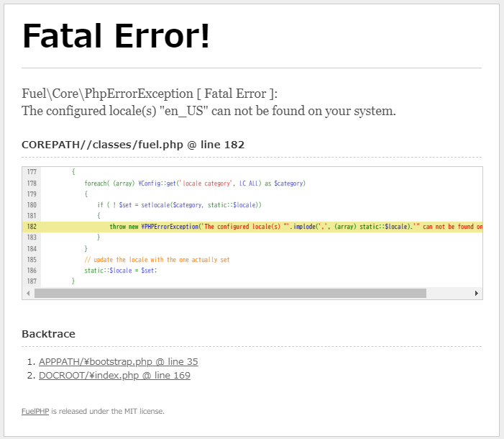Click the locale 'en_US' not found message
Image resolution: width=504 pixels, height=439 pixels.
coord(209,111)
